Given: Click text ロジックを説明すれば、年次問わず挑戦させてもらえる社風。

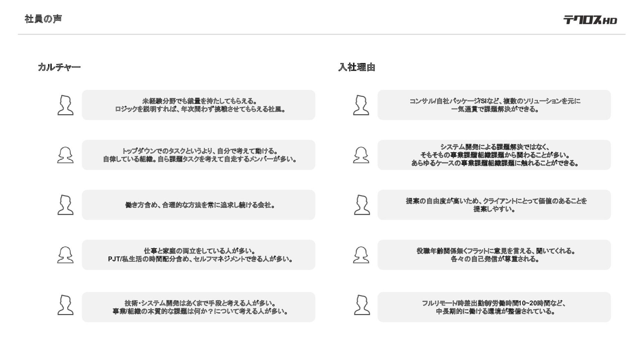Looking at the screenshot, I should pos(200,109).
